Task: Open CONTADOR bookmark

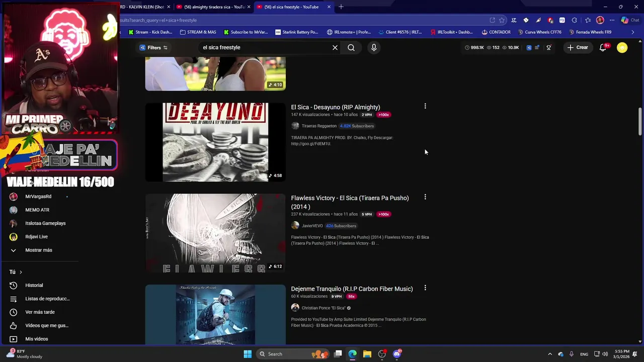Action: coord(496,32)
